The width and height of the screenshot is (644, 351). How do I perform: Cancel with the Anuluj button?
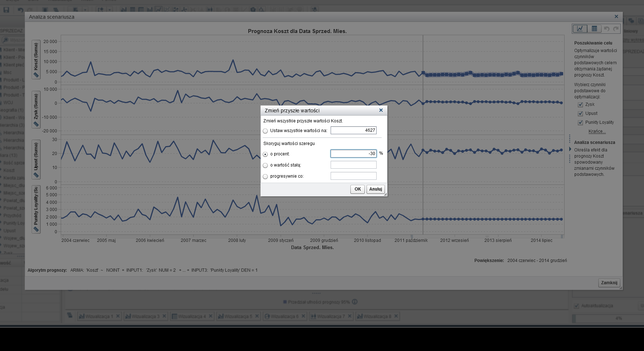(x=376, y=189)
